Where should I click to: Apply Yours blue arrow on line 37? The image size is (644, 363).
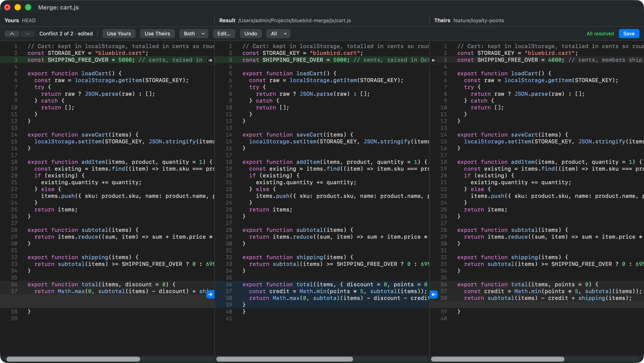[210, 294]
